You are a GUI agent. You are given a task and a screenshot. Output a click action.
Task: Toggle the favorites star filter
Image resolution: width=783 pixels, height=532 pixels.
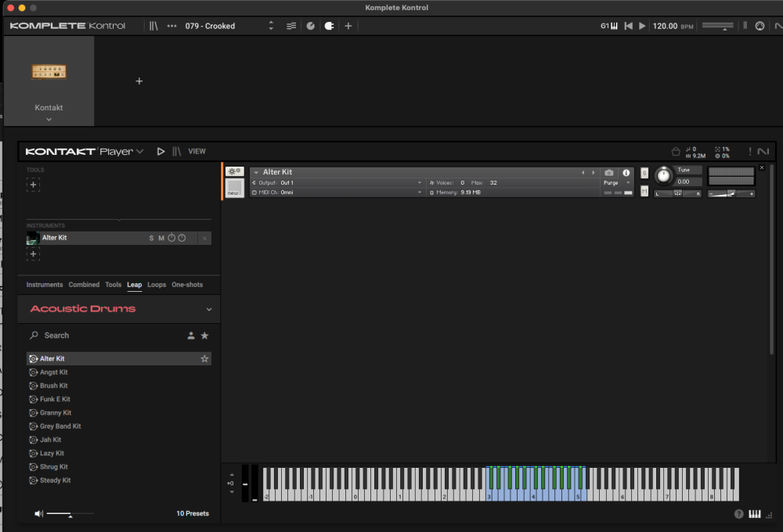point(204,336)
